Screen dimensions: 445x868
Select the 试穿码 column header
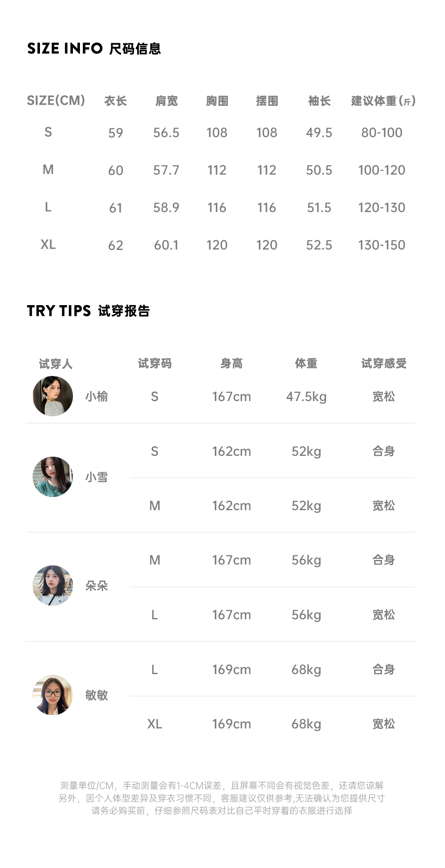pyautogui.click(x=155, y=364)
